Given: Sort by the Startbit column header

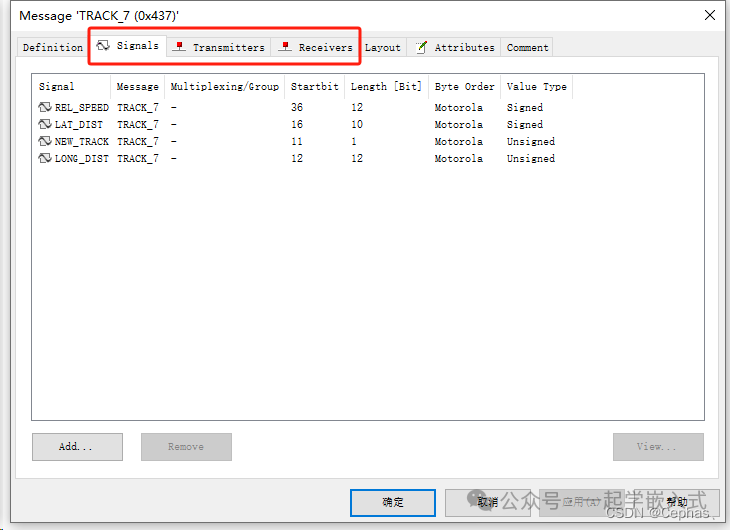Looking at the screenshot, I should pyautogui.click(x=314, y=87).
